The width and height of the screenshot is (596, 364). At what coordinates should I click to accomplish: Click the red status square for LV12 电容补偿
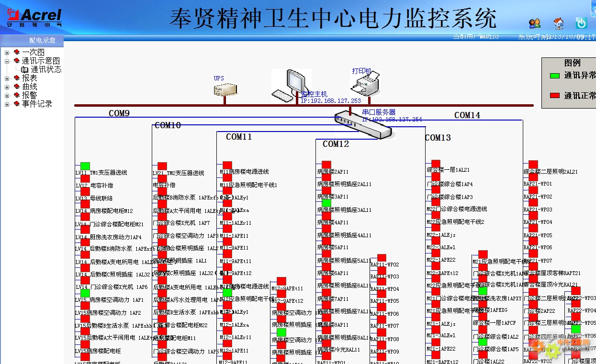click(85, 179)
